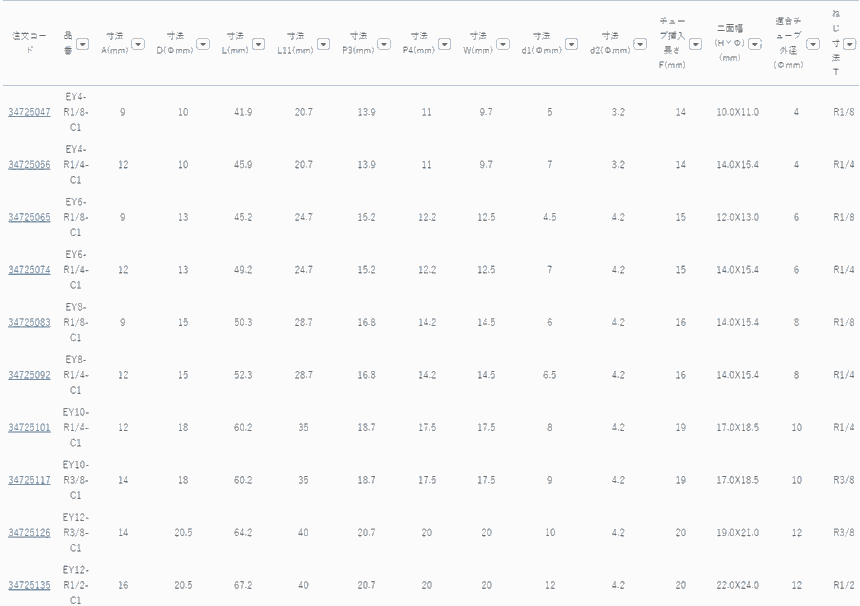Open filter dropdown for 寸法 A(mm) column
The image size is (860, 606).
click(138, 44)
